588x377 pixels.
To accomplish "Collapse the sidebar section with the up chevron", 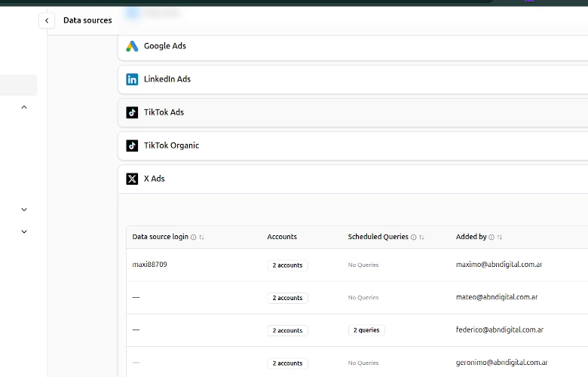I will 24,107.
